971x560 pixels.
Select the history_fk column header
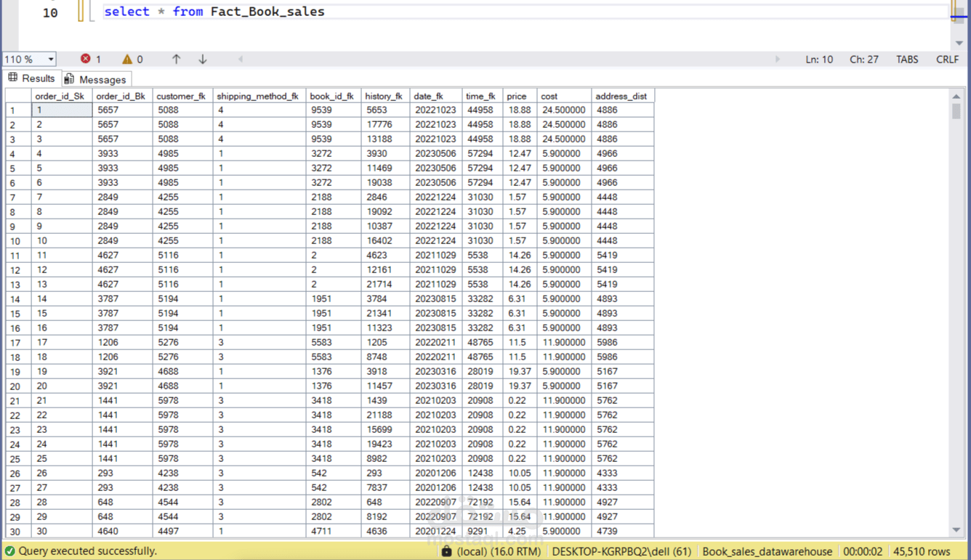[x=385, y=96]
